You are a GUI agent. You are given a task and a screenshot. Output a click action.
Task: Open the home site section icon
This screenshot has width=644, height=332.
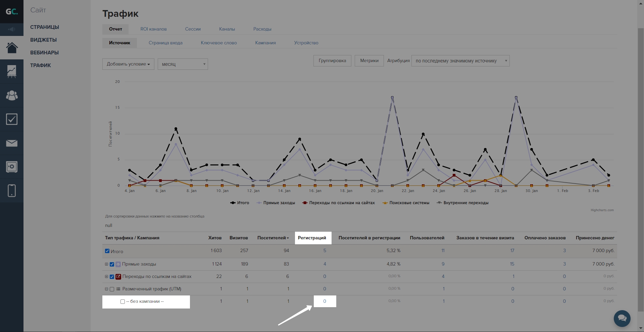(x=12, y=48)
